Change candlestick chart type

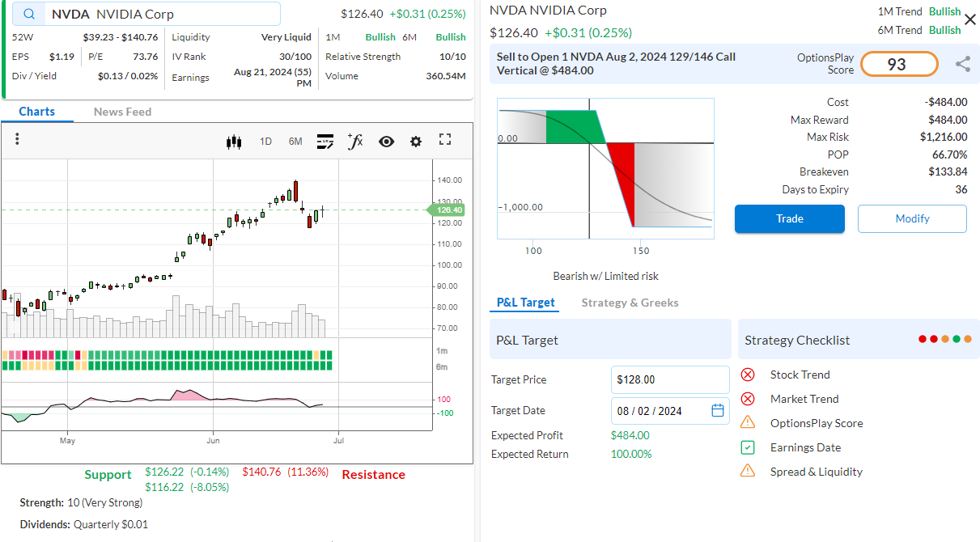click(x=234, y=142)
